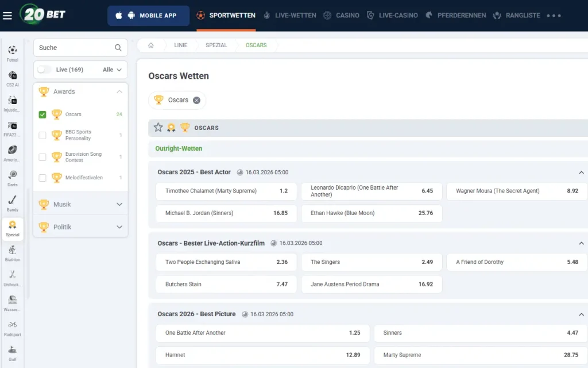Viewport: 588px width, 368px height.
Task: Open the hamburger menu icon
Action: pos(7,16)
